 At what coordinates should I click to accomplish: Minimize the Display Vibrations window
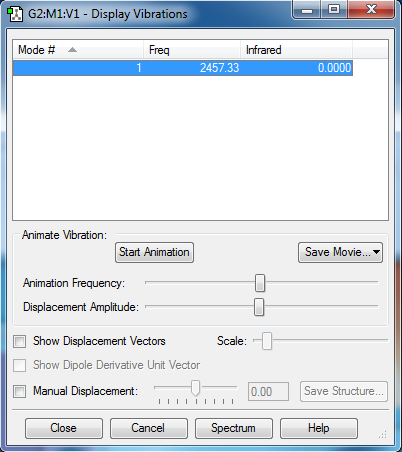(x=307, y=10)
